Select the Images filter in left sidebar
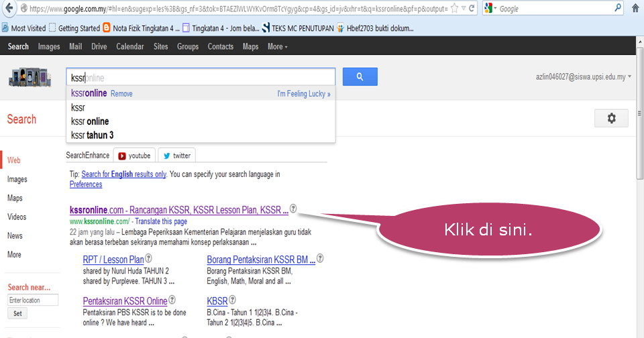644x338 pixels. [x=17, y=179]
